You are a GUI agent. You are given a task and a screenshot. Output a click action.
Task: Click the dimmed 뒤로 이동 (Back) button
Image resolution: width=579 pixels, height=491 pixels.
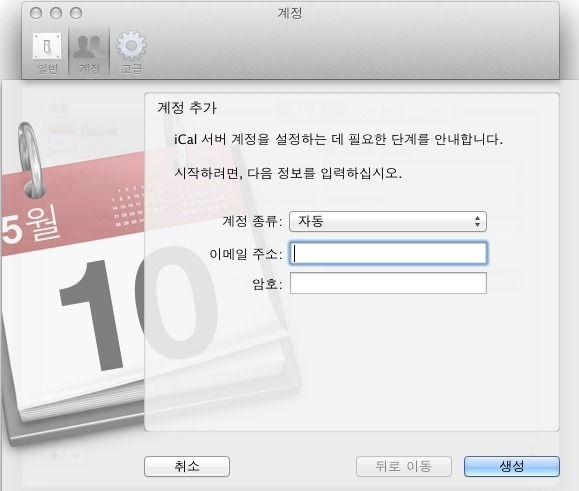pyautogui.click(x=404, y=466)
